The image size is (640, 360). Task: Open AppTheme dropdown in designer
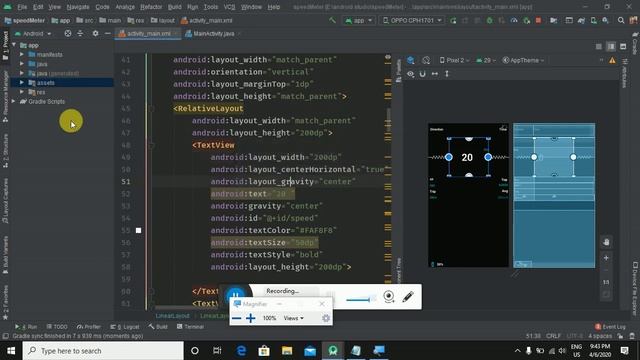(523, 60)
